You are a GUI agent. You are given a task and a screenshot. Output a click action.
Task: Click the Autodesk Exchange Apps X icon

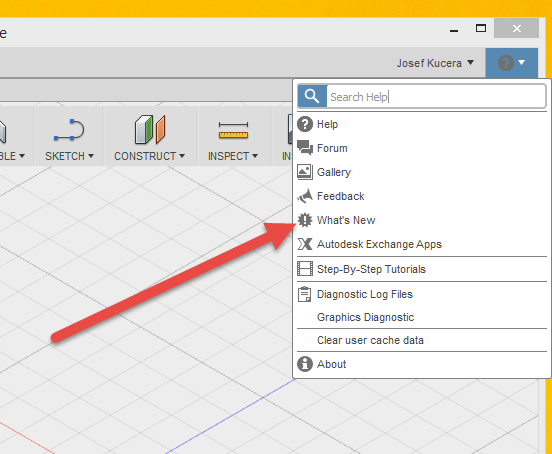pos(305,244)
